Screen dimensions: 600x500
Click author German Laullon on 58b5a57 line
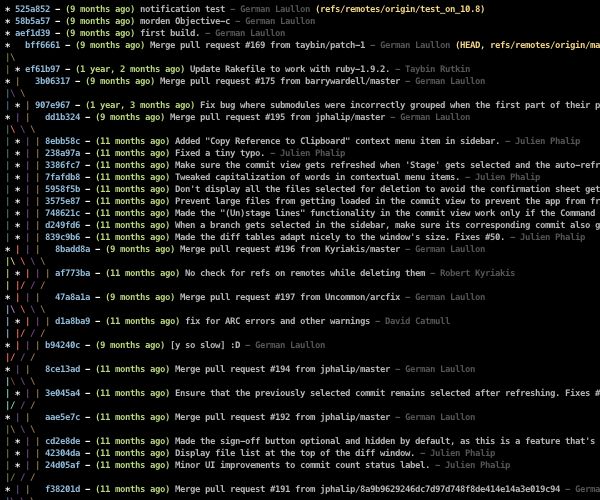(280, 21)
